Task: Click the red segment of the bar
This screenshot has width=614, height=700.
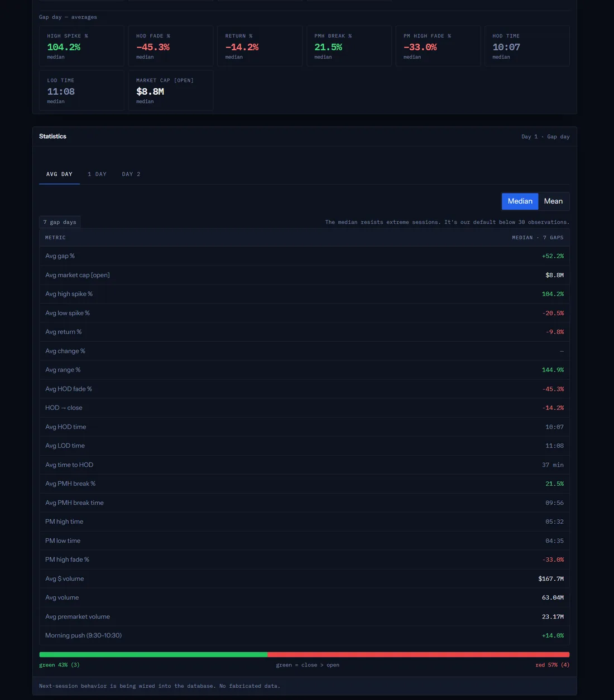Action: coord(419,655)
